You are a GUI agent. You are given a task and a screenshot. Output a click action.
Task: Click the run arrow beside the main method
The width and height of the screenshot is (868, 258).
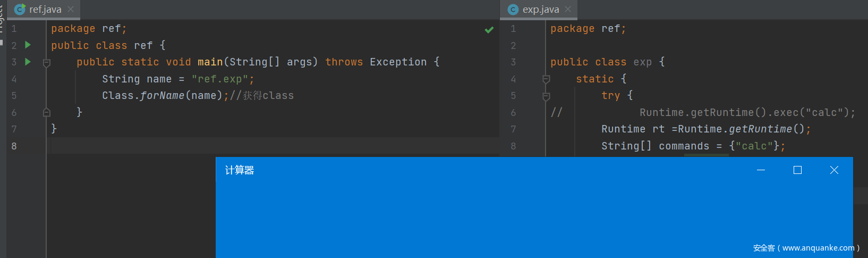tap(28, 62)
